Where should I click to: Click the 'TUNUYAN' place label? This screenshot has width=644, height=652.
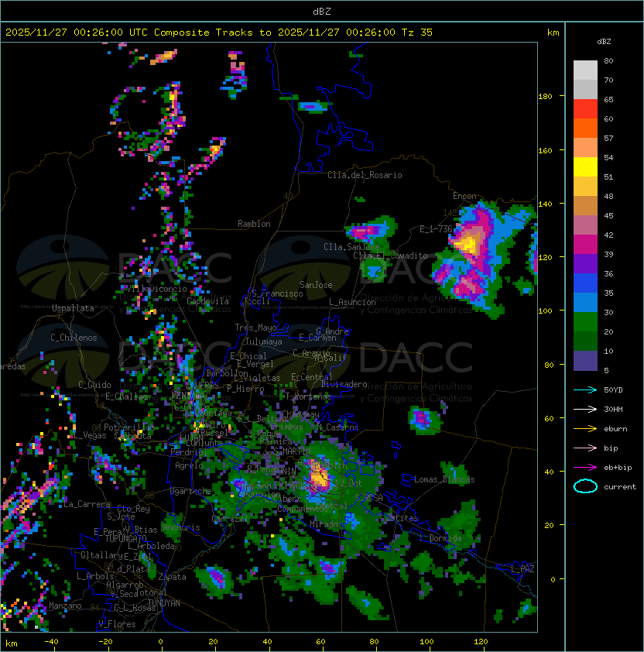click(164, 603)
